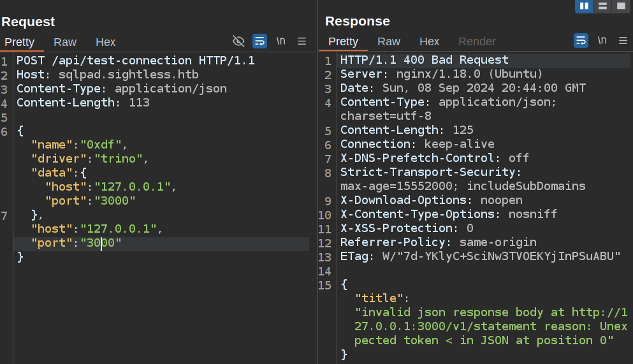Toggle the \n newline display in Response
This screenshot has height=364, width=633.
pos(602,41)
